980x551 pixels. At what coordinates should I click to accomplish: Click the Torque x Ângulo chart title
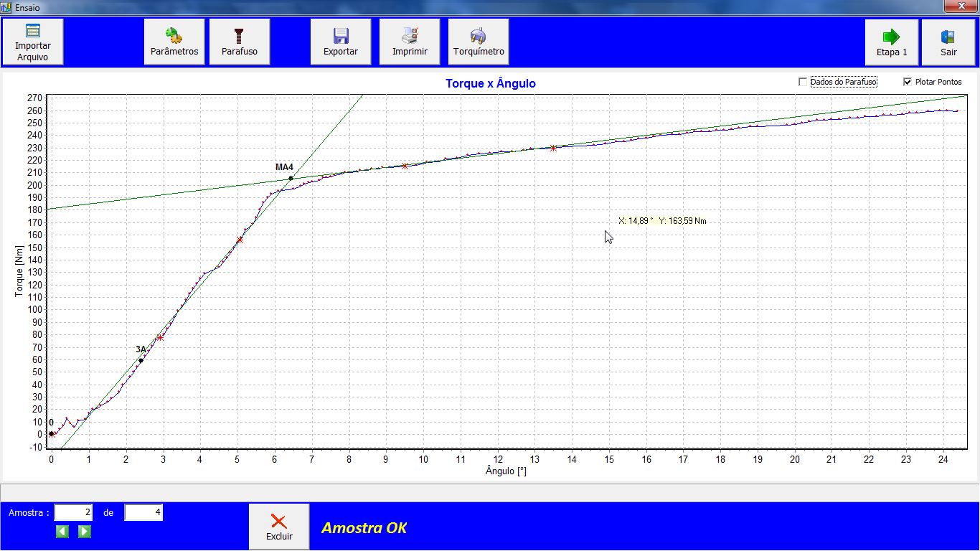(491, 83)
